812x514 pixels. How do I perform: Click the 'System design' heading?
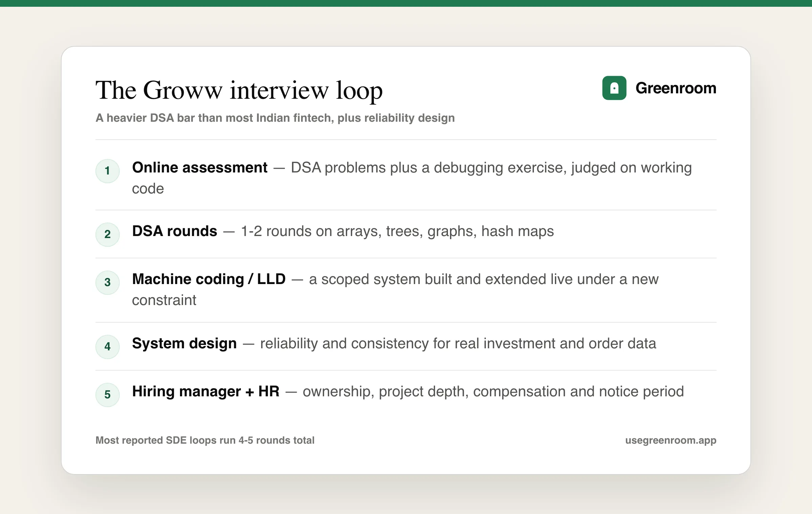click(x=184, y=343)
